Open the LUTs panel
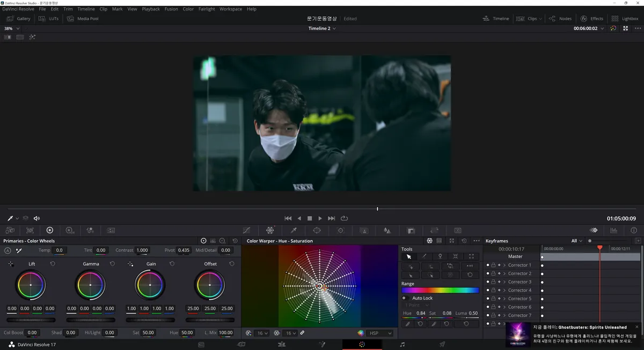 tap(48, 19)
